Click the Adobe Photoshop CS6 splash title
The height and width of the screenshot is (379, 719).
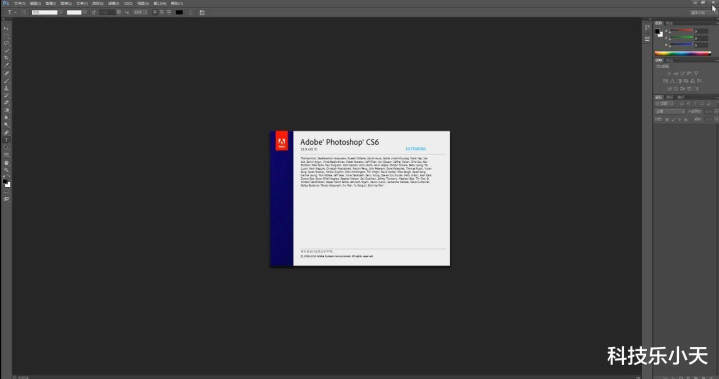pos(339,142)
